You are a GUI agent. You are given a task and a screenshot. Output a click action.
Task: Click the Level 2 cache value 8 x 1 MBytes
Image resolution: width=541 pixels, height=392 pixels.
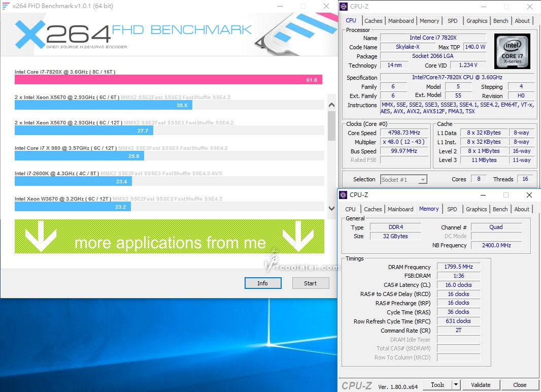click(x=484, y=151)
